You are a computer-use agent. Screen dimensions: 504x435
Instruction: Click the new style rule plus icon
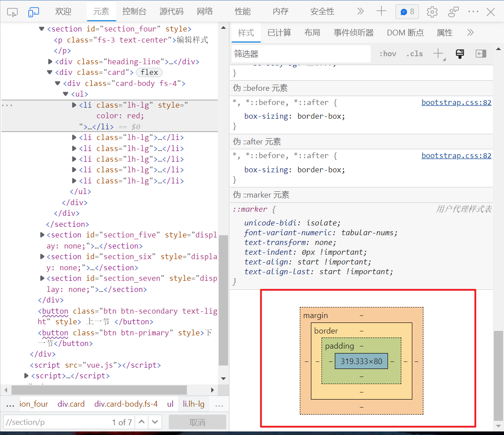438,54
